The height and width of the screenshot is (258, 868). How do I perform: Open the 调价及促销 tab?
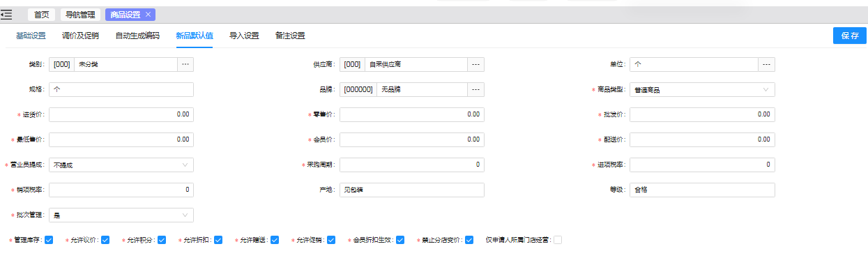80,36
